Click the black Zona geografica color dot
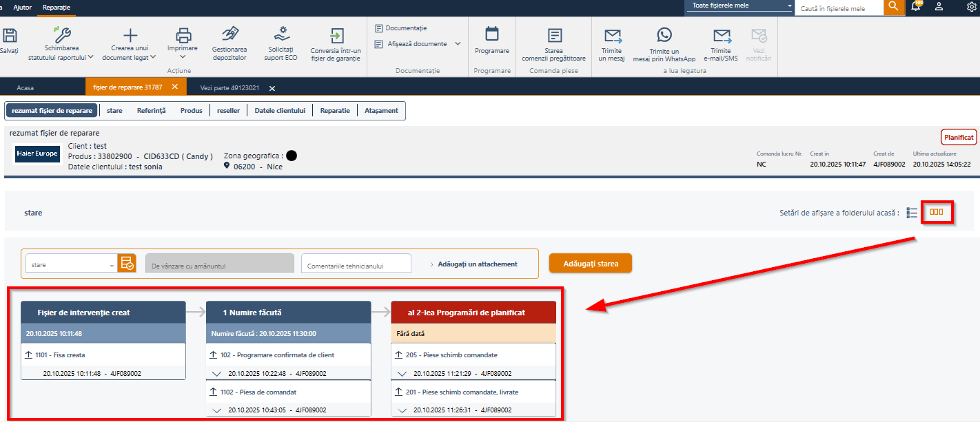 click(292, 156)
